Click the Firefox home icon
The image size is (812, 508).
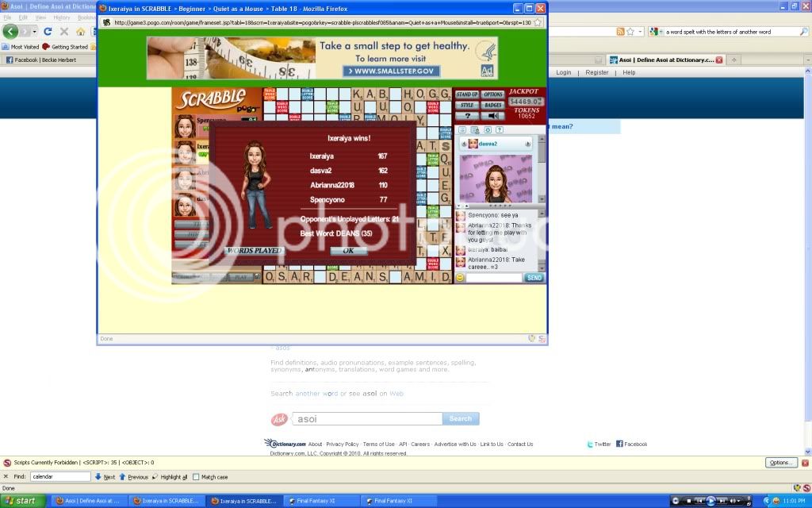[x=80, y=32]
